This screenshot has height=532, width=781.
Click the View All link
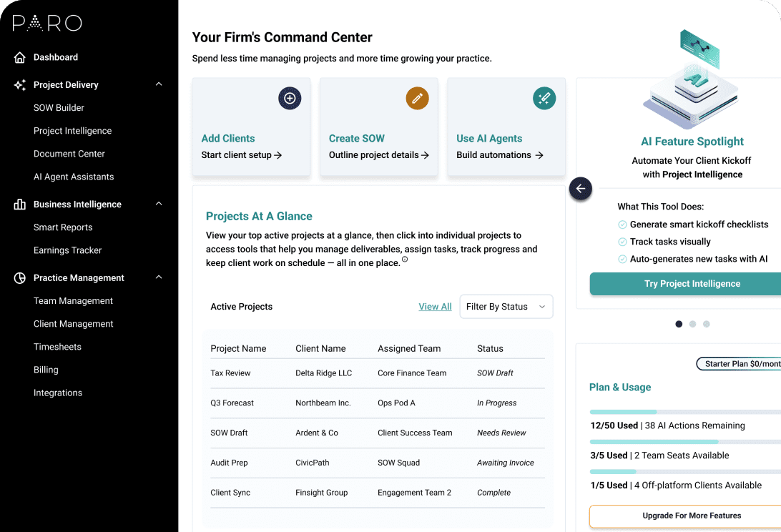435,306
